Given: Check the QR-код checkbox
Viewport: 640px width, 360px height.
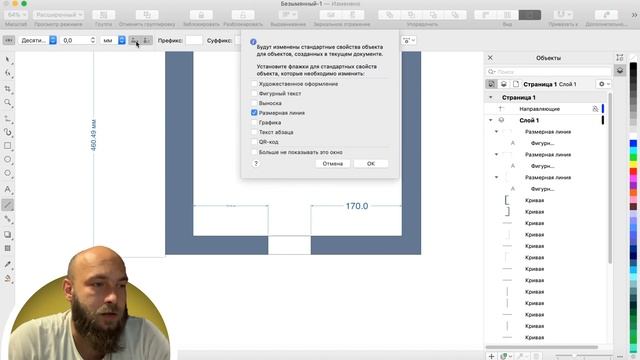Looking at the screenshot, I should tap(254, 142).
